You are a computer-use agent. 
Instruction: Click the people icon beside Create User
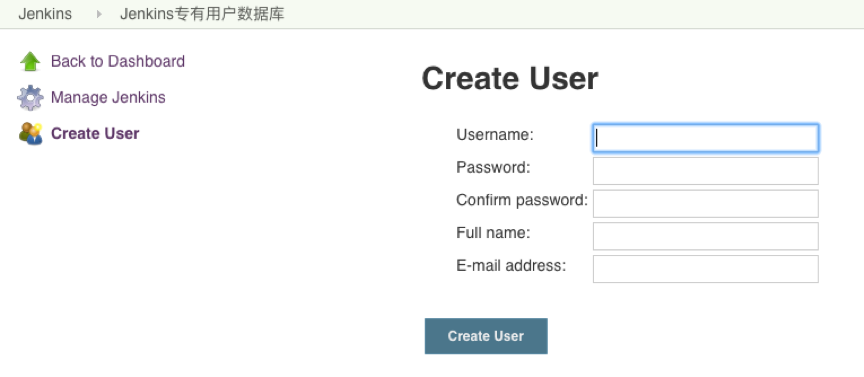(x=31, y=133)
